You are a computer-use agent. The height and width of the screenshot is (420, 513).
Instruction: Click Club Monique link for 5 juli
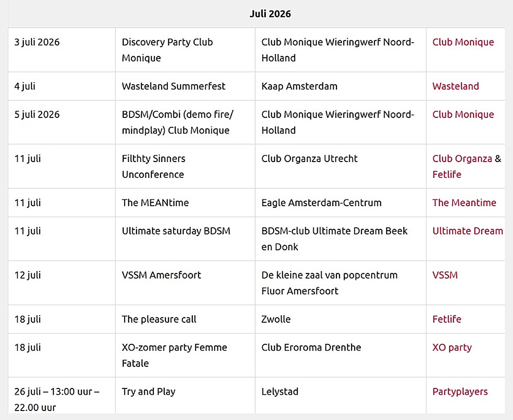[x=463, y=114]
